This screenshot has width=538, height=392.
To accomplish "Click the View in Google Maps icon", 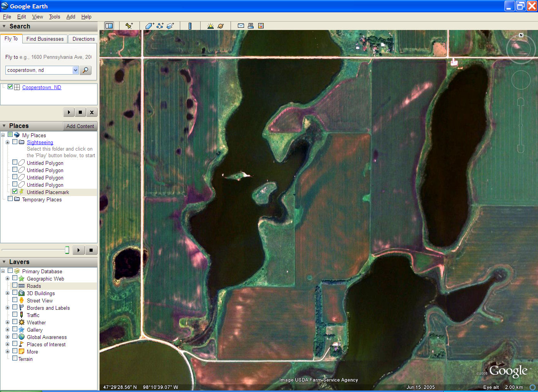I will (261, 26).
